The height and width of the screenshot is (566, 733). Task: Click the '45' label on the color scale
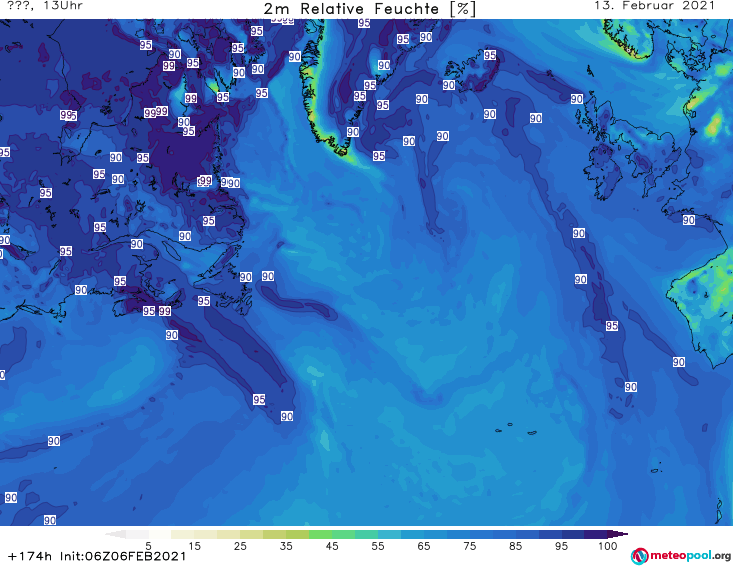(x=331, y=546)
